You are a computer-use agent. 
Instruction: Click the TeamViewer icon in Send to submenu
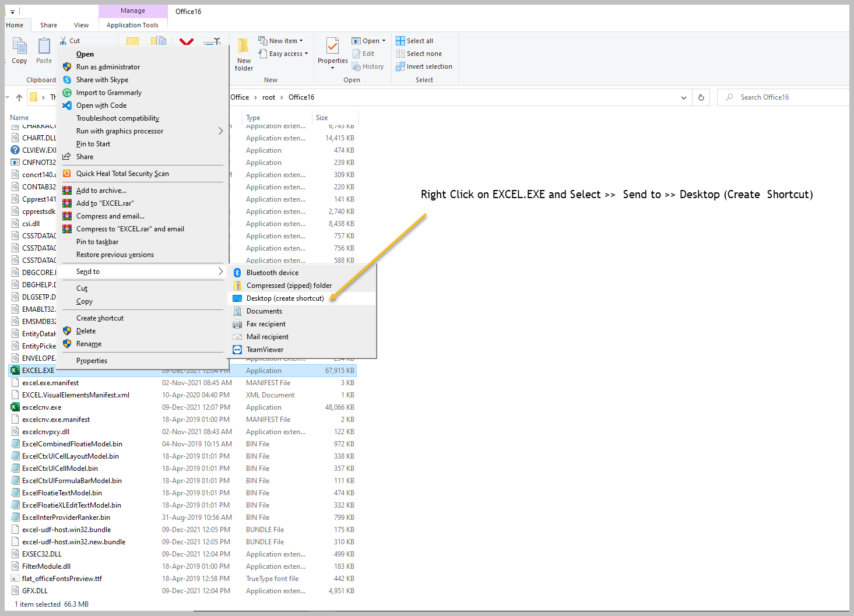click(237, 350)
